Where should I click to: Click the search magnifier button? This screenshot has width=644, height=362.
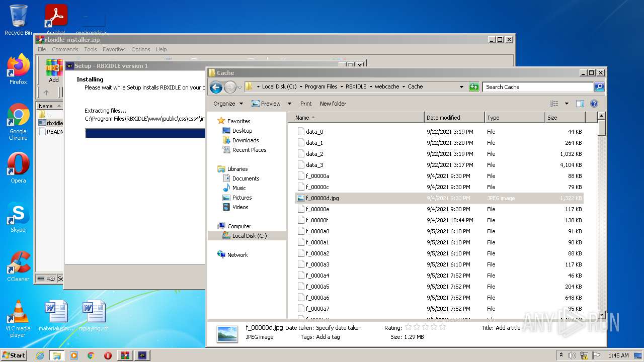tap(599, 87)
